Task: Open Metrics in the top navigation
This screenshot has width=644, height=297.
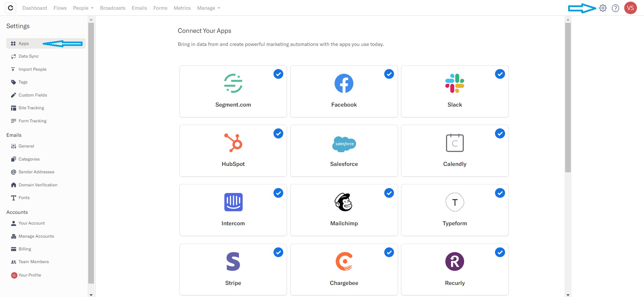Action: tap(182, 8)
